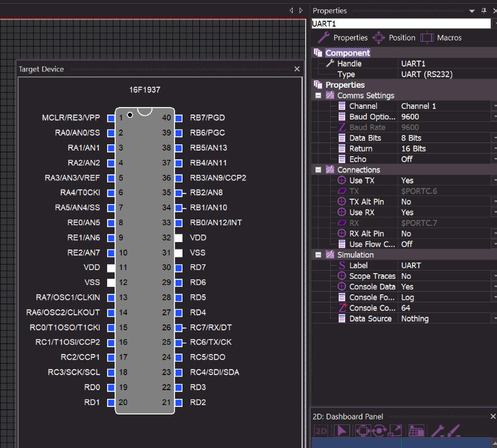This screenshot has height=448, width=497.
Task: Click pin 32 VDD white square
Action: tap(179, 238)
